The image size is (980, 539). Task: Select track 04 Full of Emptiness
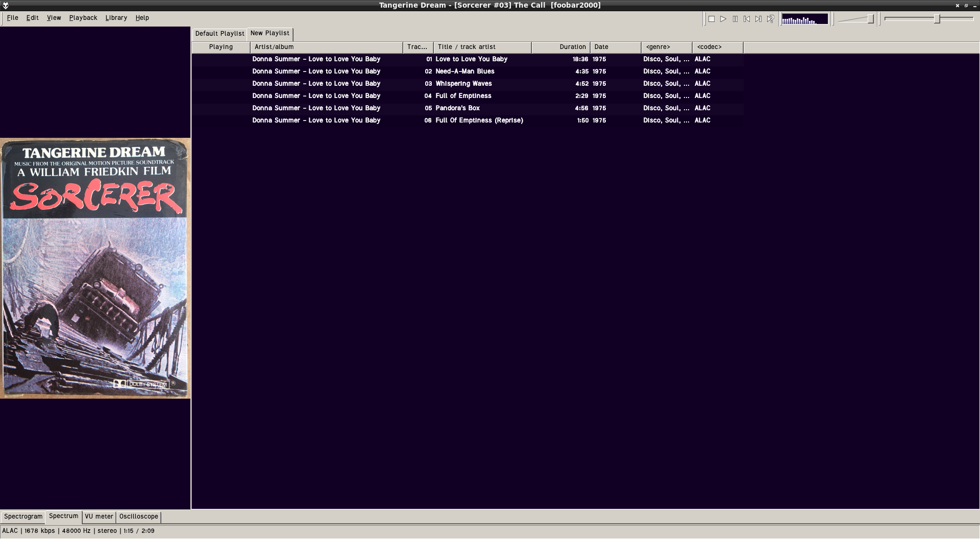463,96
